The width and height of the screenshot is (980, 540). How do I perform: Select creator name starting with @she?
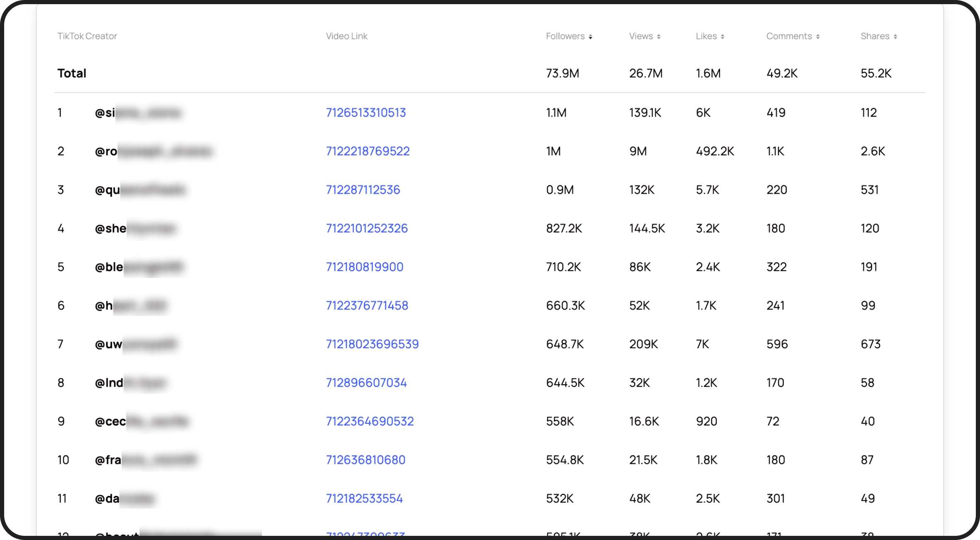pyautogui.click(x=135, y=228)
